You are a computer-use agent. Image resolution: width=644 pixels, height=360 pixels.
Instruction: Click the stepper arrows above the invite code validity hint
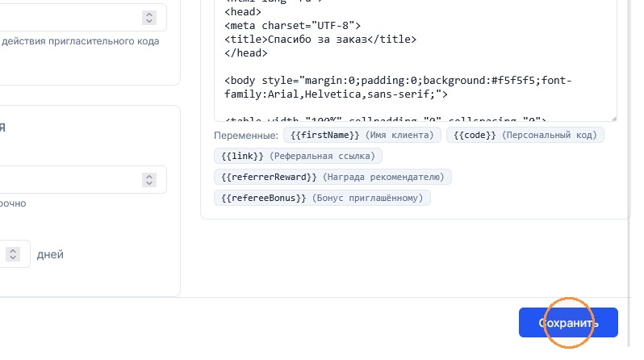(149, 18)
